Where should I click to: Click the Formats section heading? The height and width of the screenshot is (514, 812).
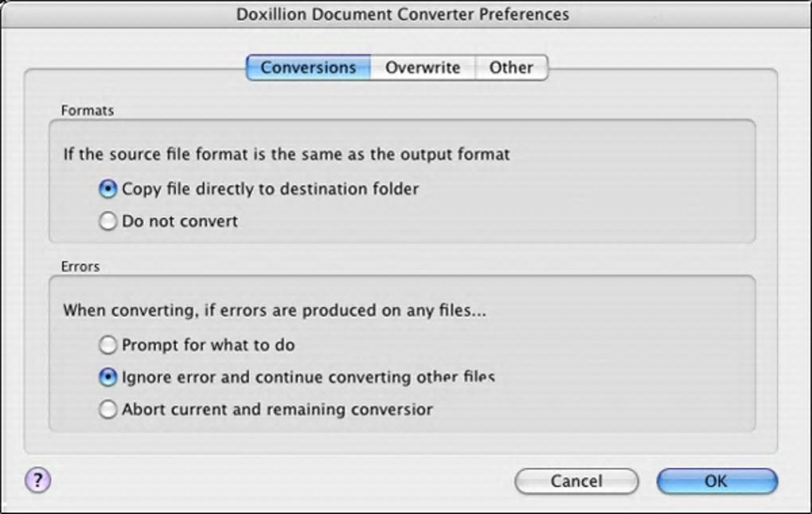point(88,111)
